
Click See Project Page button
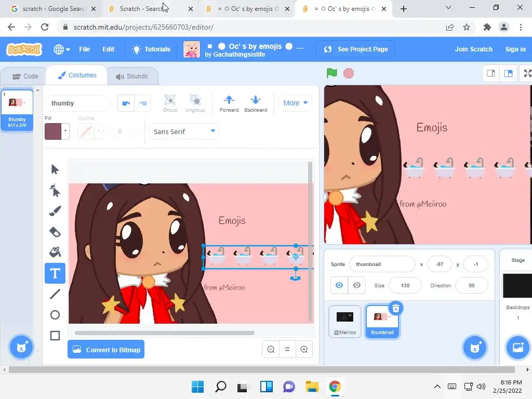pos(356,49)
